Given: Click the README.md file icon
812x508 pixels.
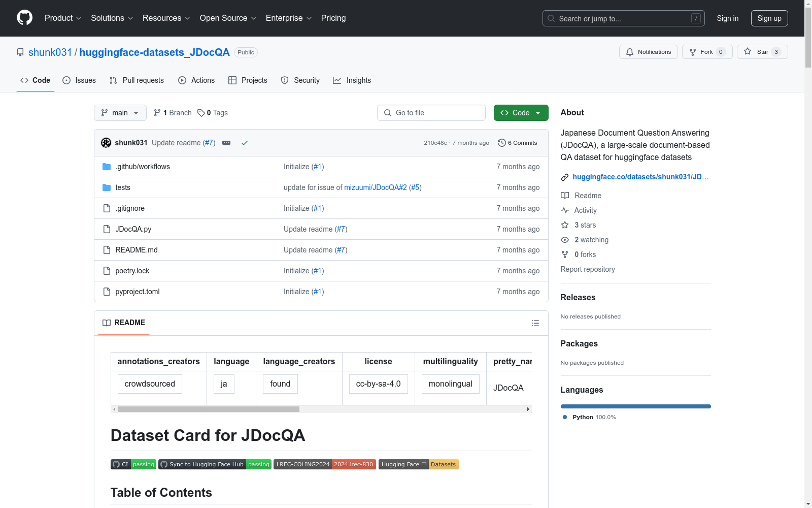Looking at the screenshot, I should point(107,250).
